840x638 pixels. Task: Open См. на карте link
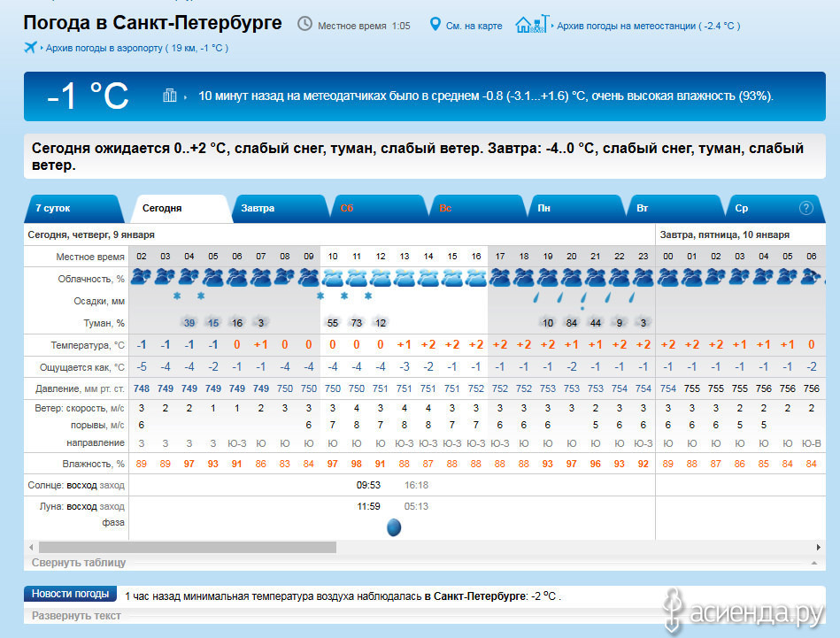474,26
